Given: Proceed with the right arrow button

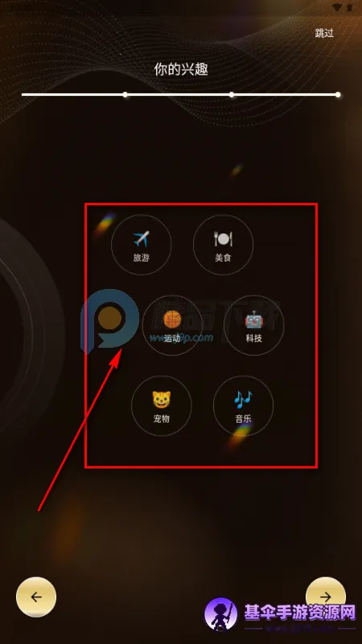Looking at the screenshot, I should pos(326,597).
